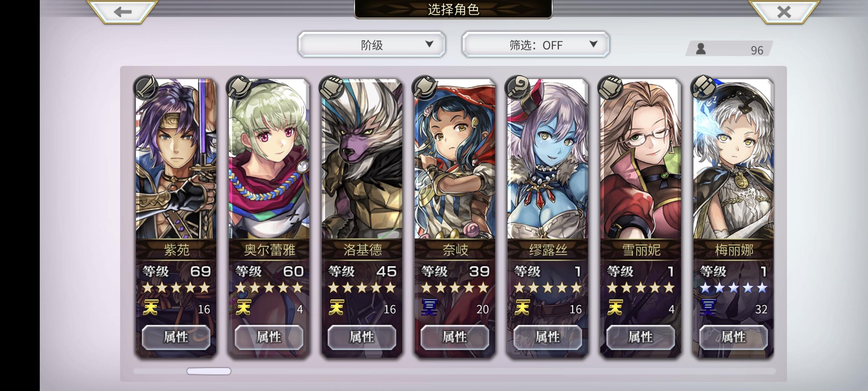Click the hammer weapon icon on 梅丽娜
Image resolution: width=868 pixels, height=391 pixels.
[703, 88]
